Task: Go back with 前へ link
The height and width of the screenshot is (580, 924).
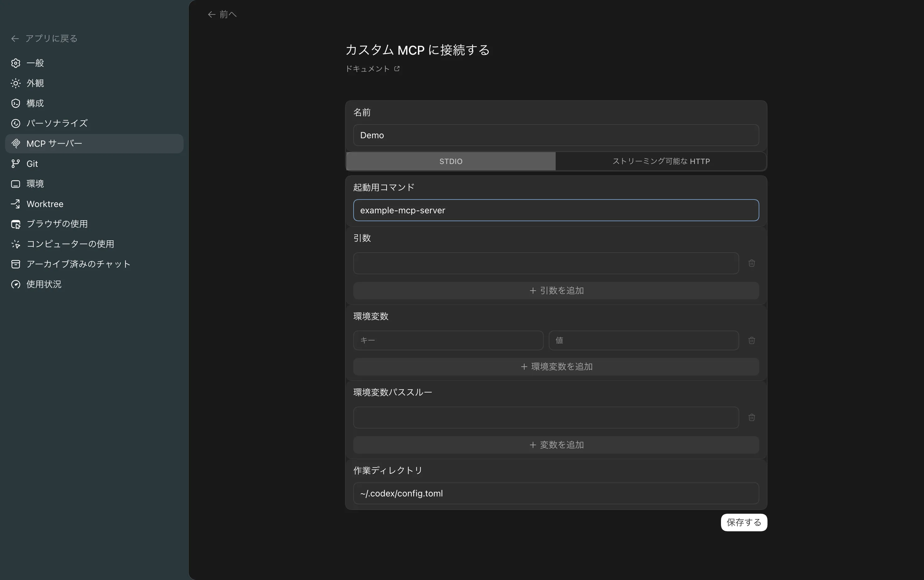Action: (222, 14)
